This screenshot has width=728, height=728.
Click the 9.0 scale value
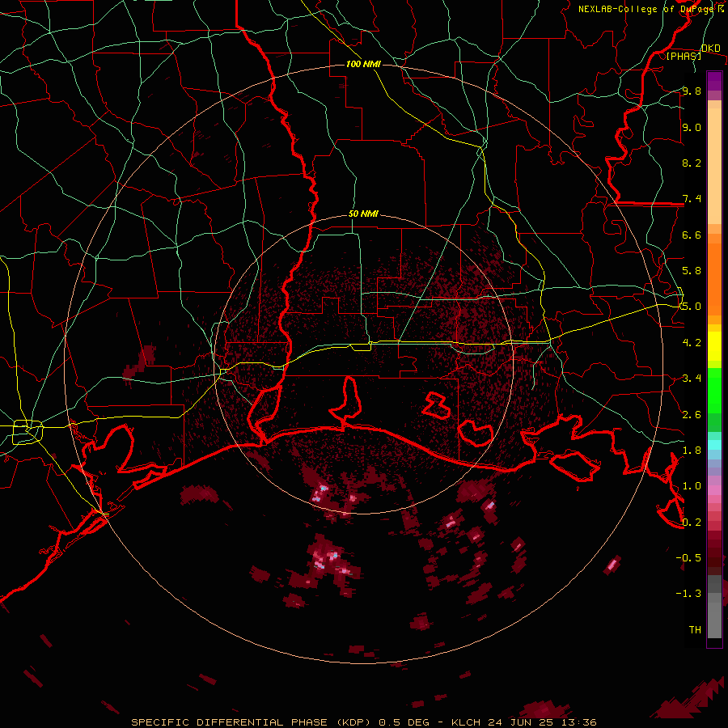point(692,127)
